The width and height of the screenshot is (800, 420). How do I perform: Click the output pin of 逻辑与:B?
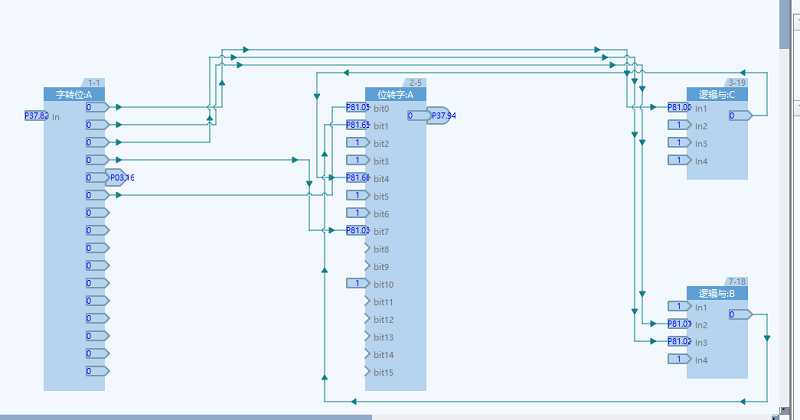click(x=739, y=315)
